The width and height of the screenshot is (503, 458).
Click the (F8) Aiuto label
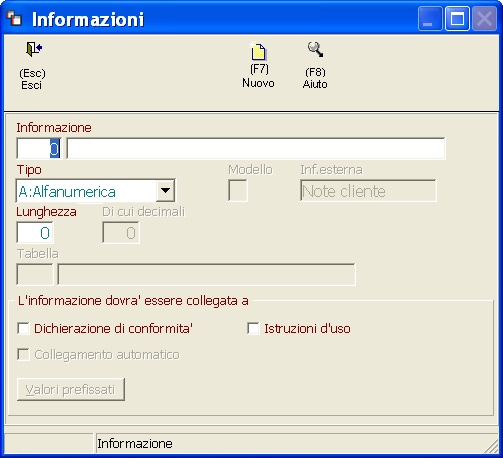pyautogui.click(x=315, y=78)
